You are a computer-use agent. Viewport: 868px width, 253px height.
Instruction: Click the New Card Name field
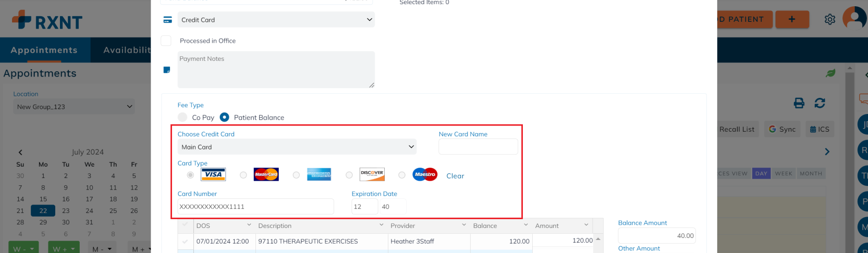coord(478,147)
